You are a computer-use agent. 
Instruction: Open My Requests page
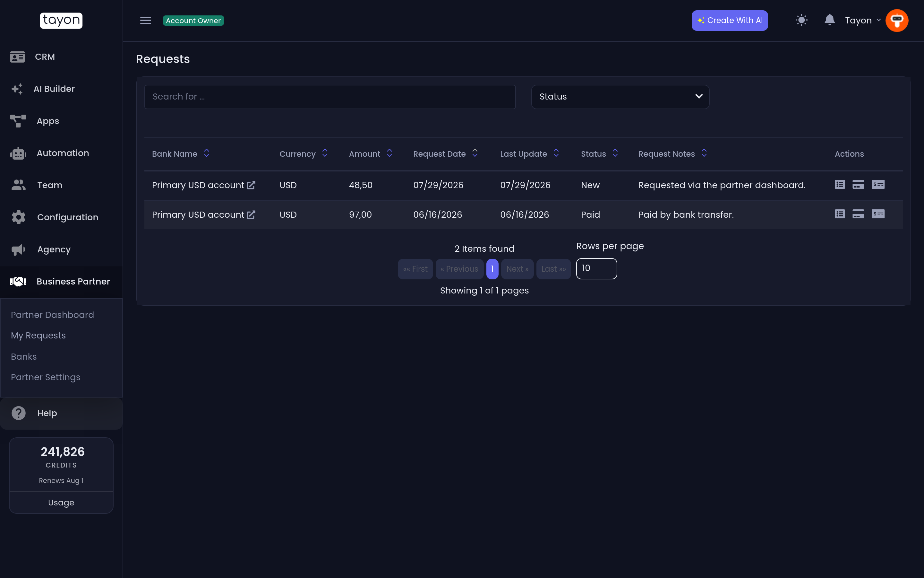(38, 335)
